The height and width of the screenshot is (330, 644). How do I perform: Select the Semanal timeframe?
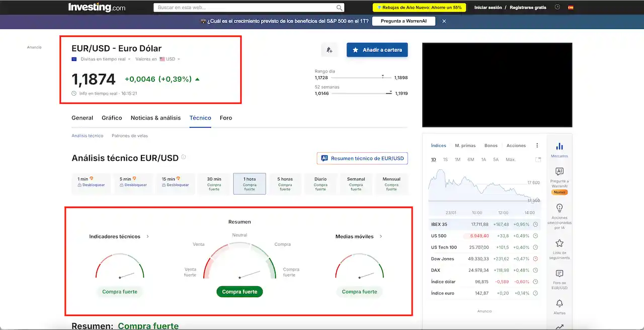(356, 184)
